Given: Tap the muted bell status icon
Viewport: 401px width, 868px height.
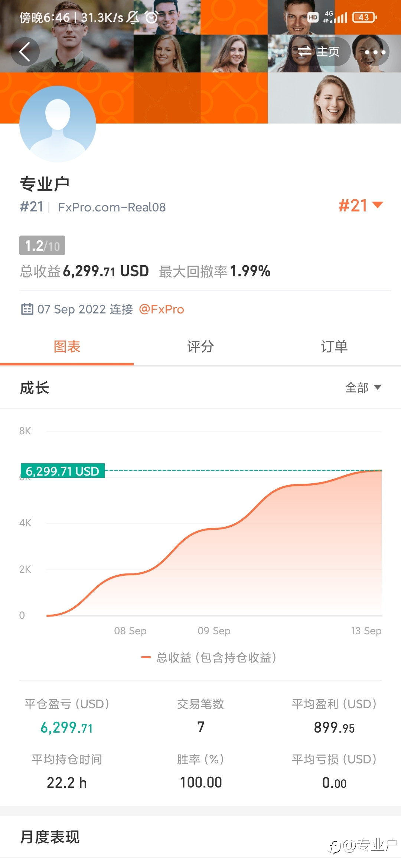Looking at the screenshot, I should click(x=133, y=17).
